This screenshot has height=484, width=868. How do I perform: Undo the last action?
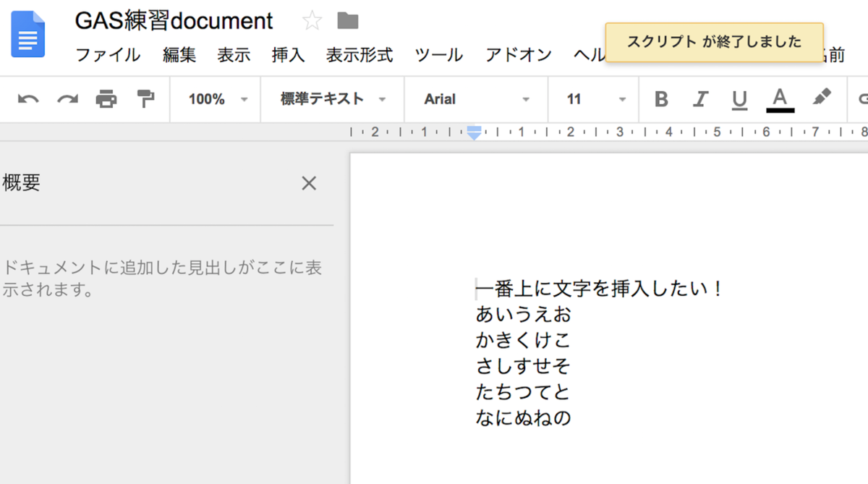[x=28, y=99]
